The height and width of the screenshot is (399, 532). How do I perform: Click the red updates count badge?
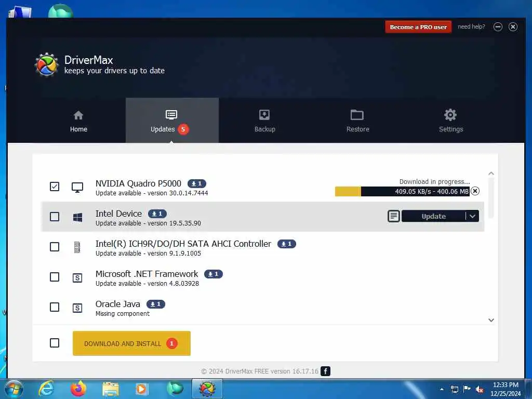coord(183,129)
